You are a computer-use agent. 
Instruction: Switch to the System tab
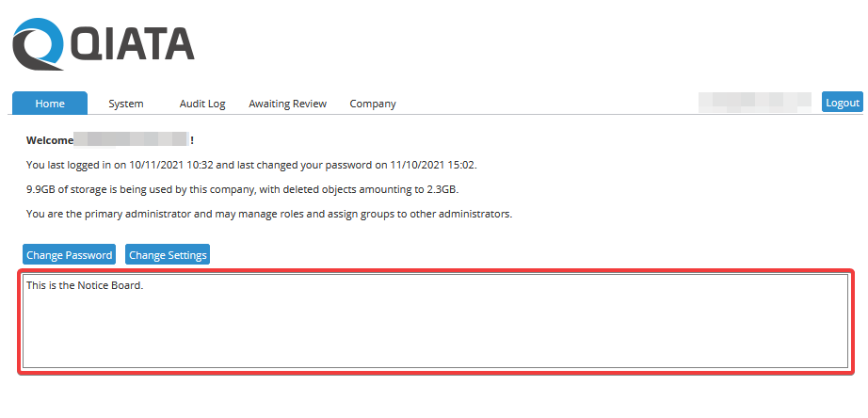(125, 104)
